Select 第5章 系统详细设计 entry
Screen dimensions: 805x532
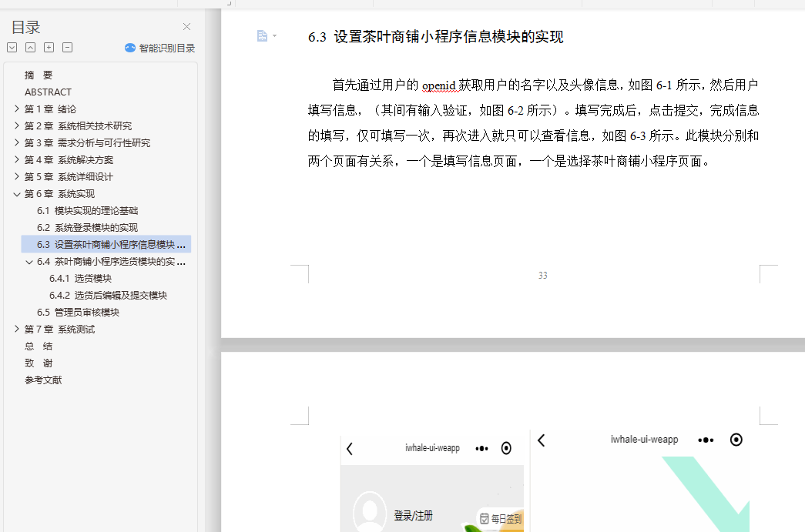point(69,176)
